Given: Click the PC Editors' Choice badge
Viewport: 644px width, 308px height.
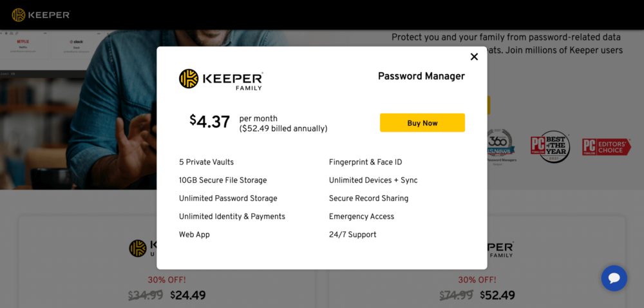Looking at the screenshot, I should tap(606, 147).
